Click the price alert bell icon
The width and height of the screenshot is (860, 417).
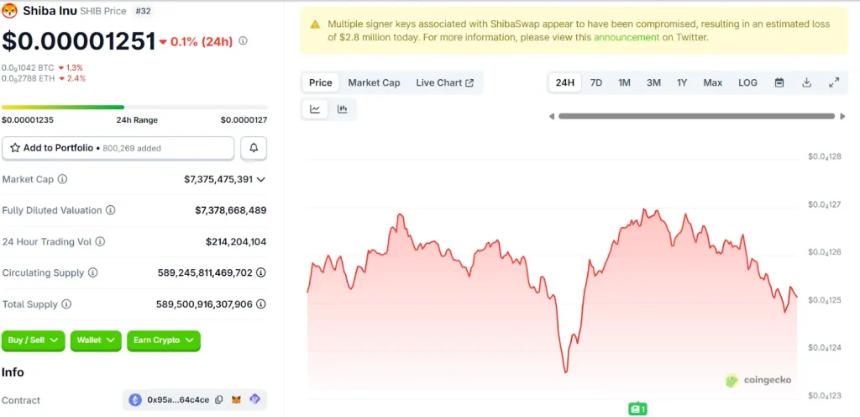click(253, 148)
